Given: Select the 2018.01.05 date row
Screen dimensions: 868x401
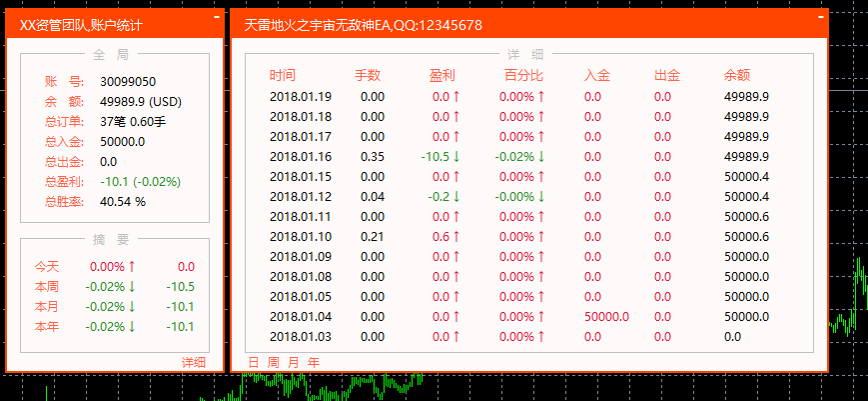Looking at the screenshot, I should (519, 296).
